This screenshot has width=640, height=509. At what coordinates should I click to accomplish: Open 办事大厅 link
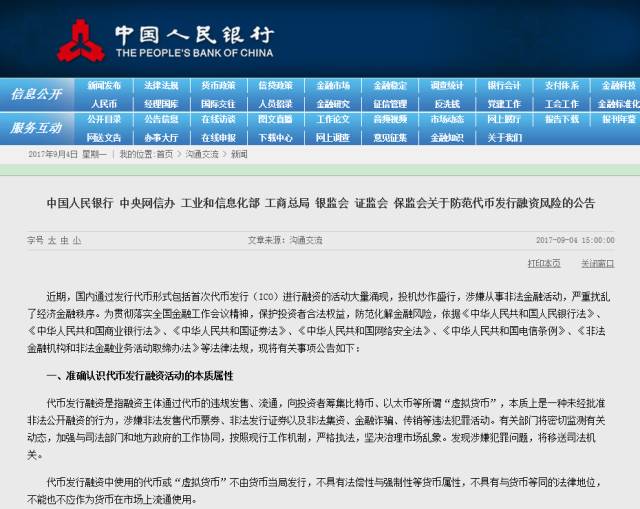[161, 138]
